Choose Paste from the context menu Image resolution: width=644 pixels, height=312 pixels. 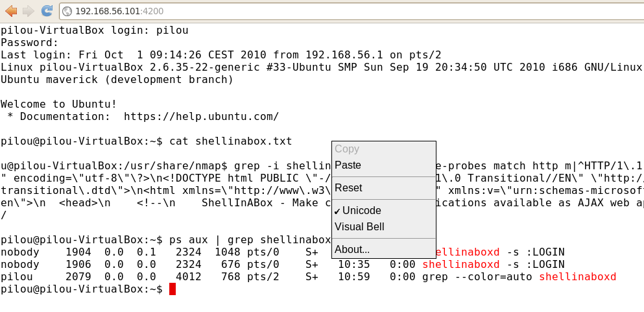click(x=348, y=165)
